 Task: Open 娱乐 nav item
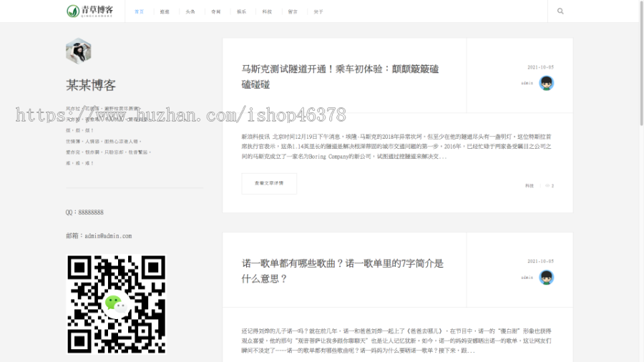point(242,12)
